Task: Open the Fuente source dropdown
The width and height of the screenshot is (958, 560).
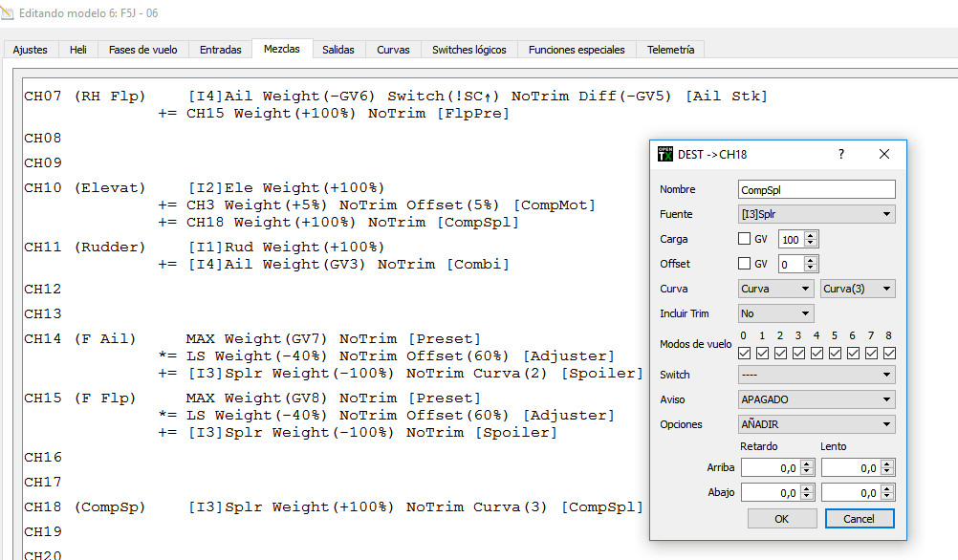Action: (x=817, y=214)
